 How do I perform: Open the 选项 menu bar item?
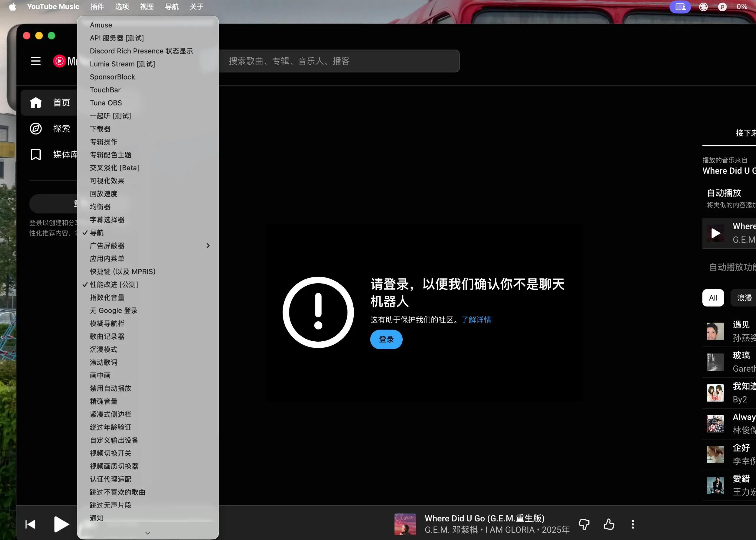(x=122, y=7)
